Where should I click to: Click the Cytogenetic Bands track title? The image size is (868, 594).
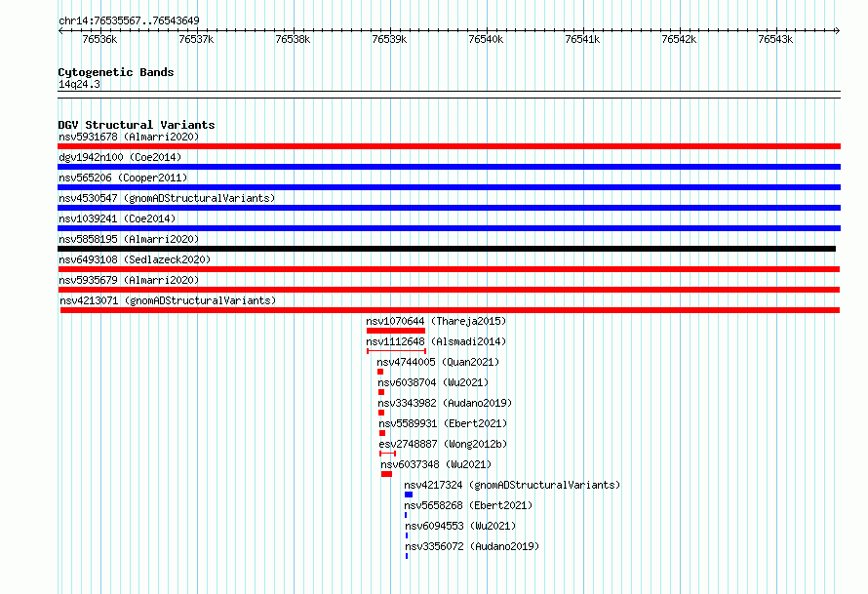(116, 72)
